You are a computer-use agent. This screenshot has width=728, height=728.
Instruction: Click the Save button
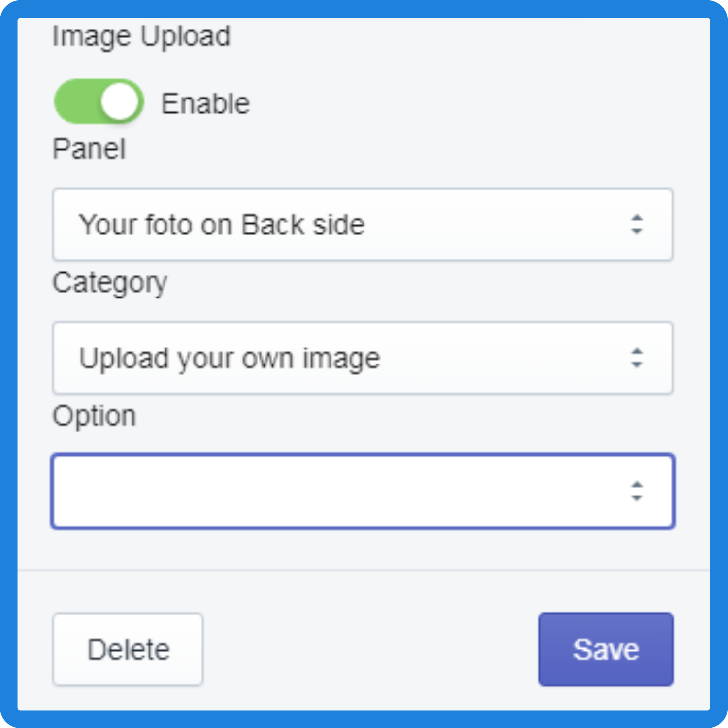point(606,649)
